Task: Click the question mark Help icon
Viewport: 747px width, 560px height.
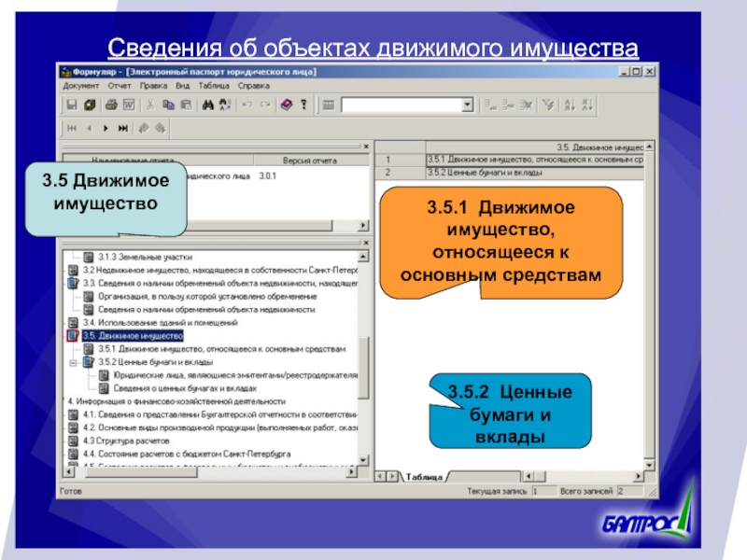Action: click(x=303, y=105)
